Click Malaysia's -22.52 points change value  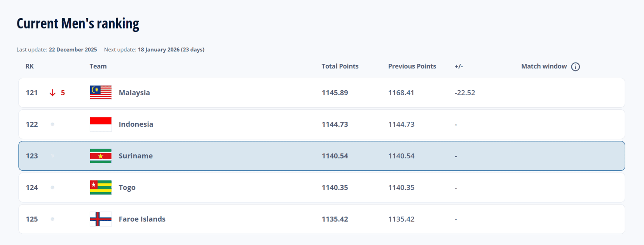click(464, 93)
